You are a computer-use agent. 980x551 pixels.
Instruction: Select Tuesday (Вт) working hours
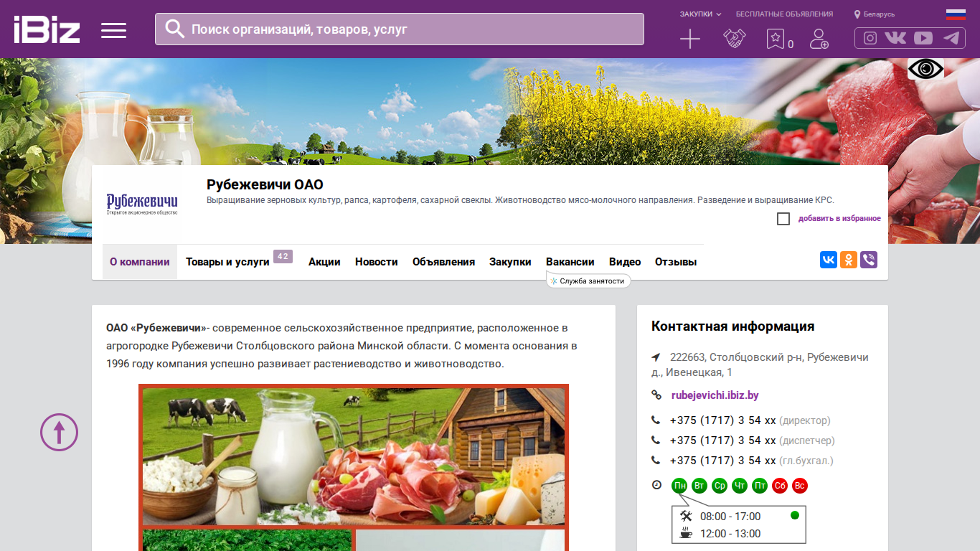point(699,486)
